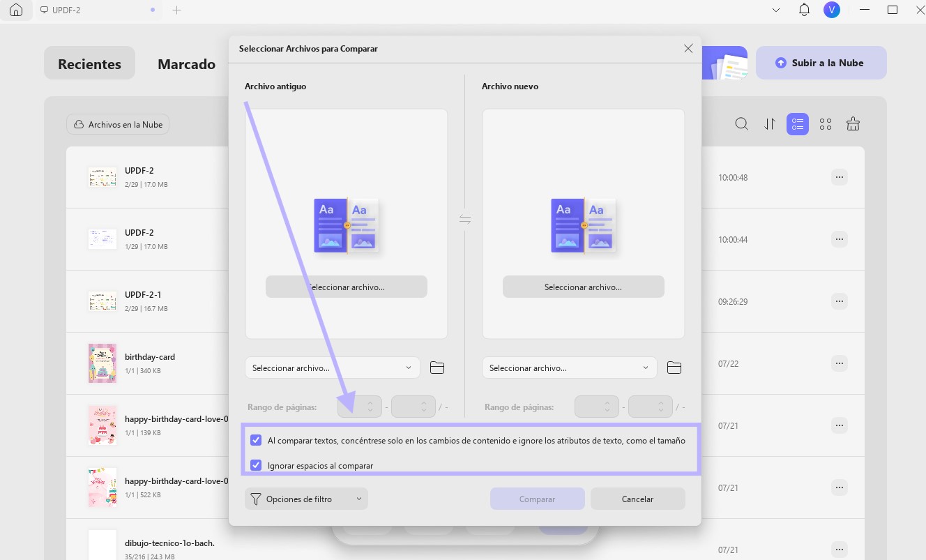Close the compare files dialog
The height and width of the screenshot is (560, 926).
pos(688,49)
